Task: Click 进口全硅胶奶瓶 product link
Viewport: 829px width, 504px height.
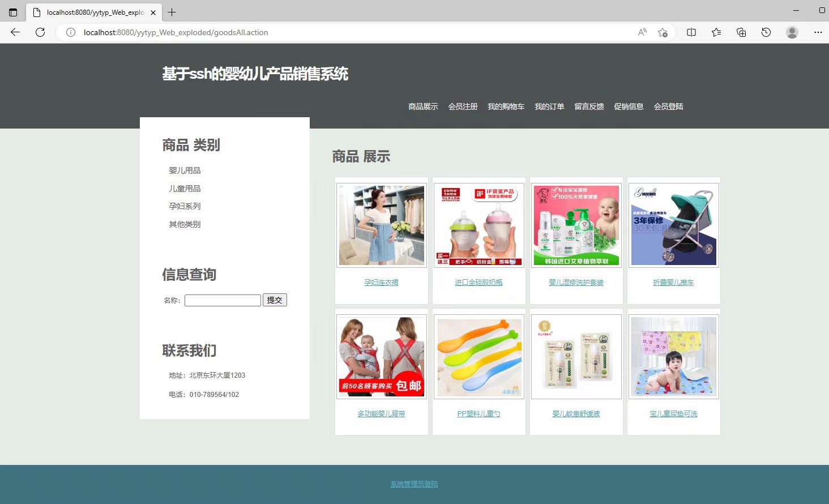Action: click(479, 283)
